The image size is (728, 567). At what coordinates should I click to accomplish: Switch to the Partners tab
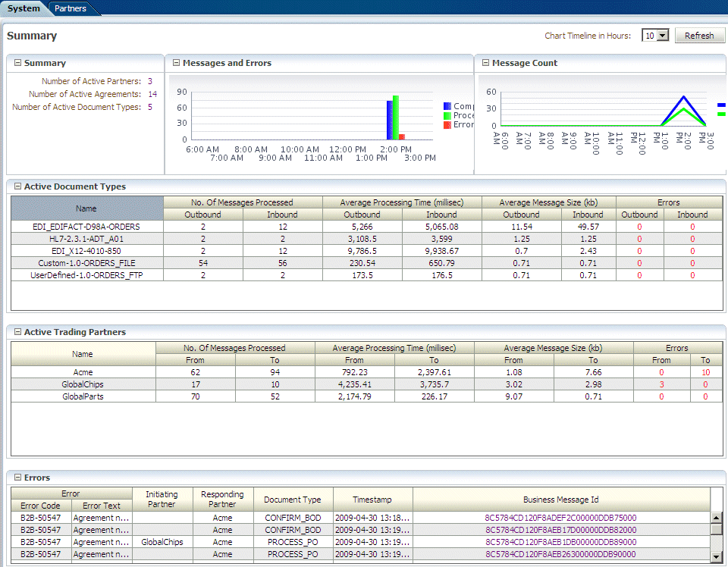coord(70,8)
